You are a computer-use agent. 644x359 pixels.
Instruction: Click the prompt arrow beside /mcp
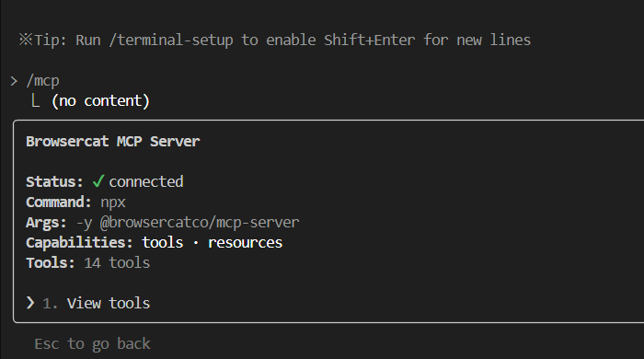[x=14, y=81]
